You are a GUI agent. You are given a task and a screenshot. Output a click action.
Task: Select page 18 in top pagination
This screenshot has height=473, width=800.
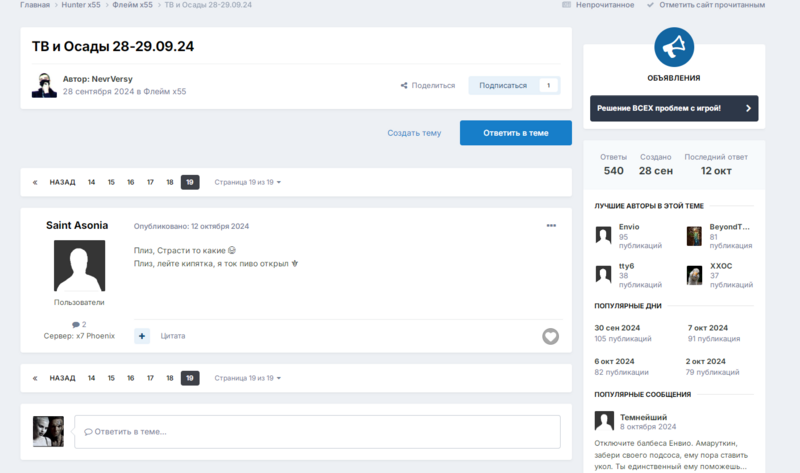[x=170, y=182]
